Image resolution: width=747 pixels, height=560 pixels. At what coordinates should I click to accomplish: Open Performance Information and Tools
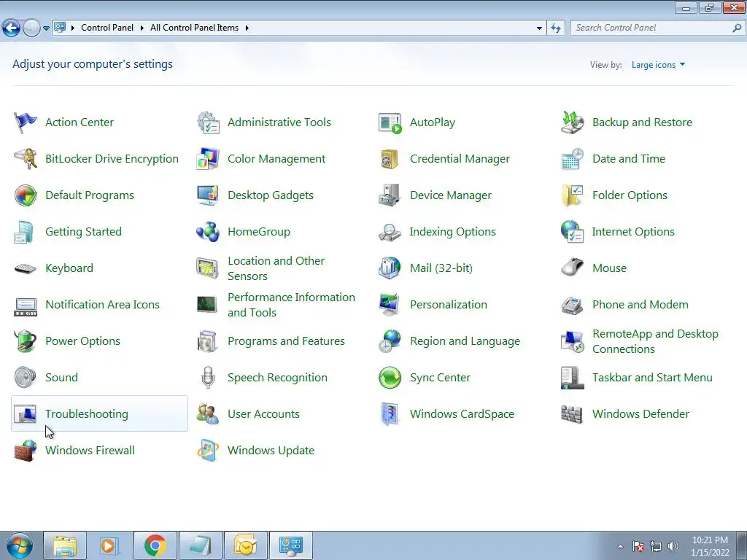[292, 305]
